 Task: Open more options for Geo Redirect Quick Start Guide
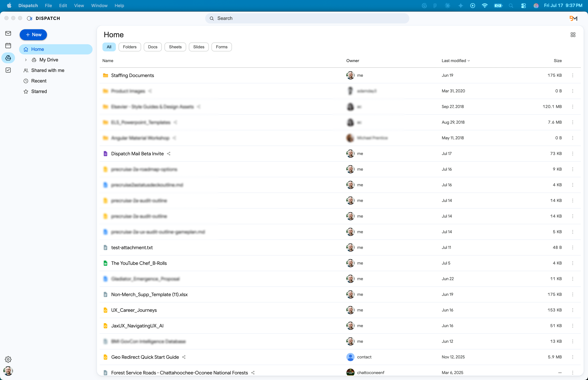573,357
